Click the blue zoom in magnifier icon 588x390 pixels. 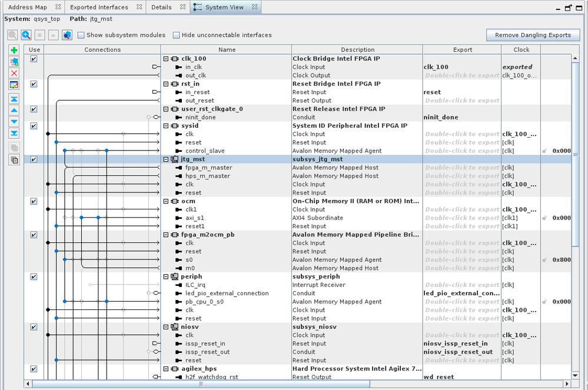(x=26, y=35)
